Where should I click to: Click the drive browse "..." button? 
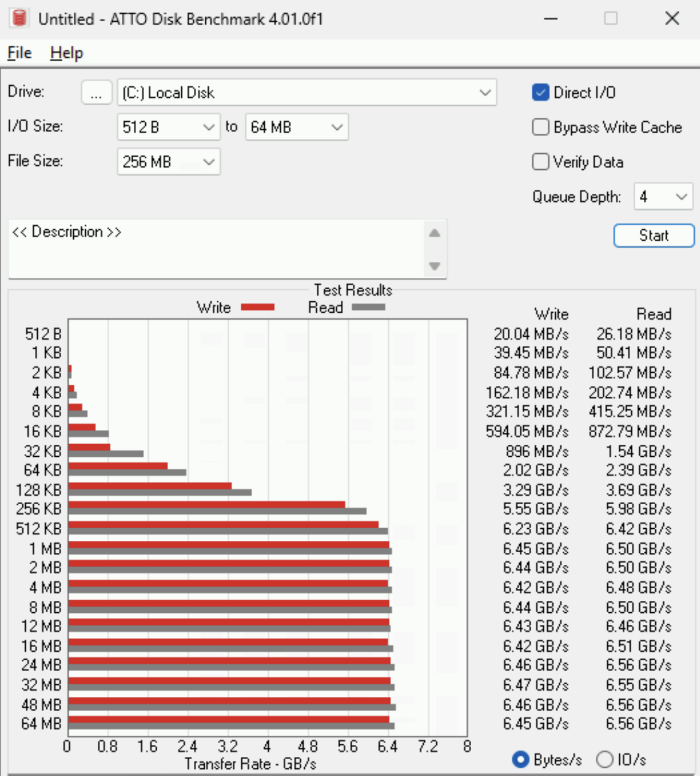pos(97,92)
